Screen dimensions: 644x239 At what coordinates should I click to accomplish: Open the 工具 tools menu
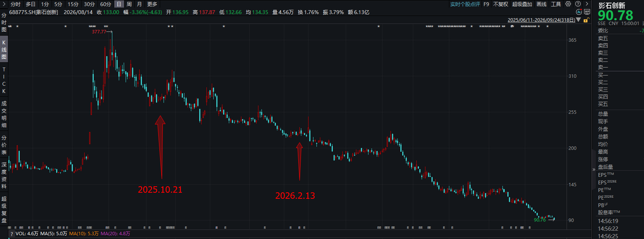point(556,4)
